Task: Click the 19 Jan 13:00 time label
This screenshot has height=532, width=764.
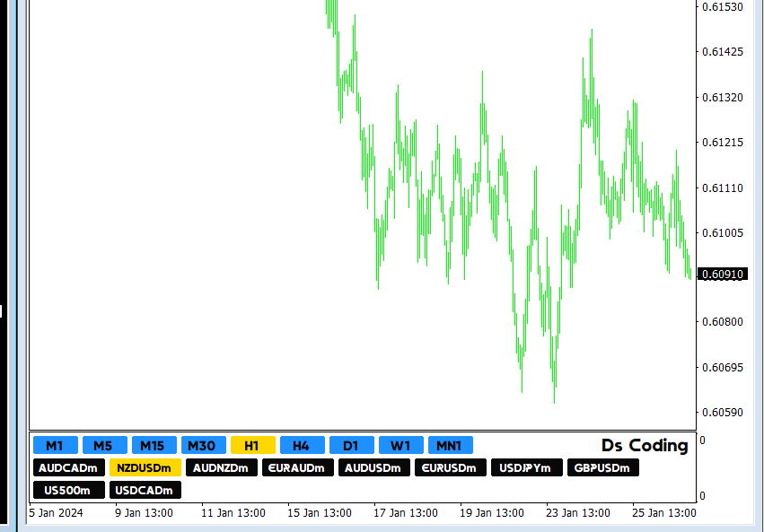Action: (x=492, y=513)
